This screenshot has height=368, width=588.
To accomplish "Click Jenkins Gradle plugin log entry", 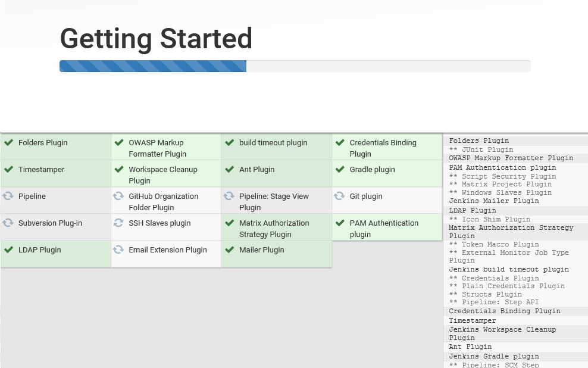I will (494, 356).
